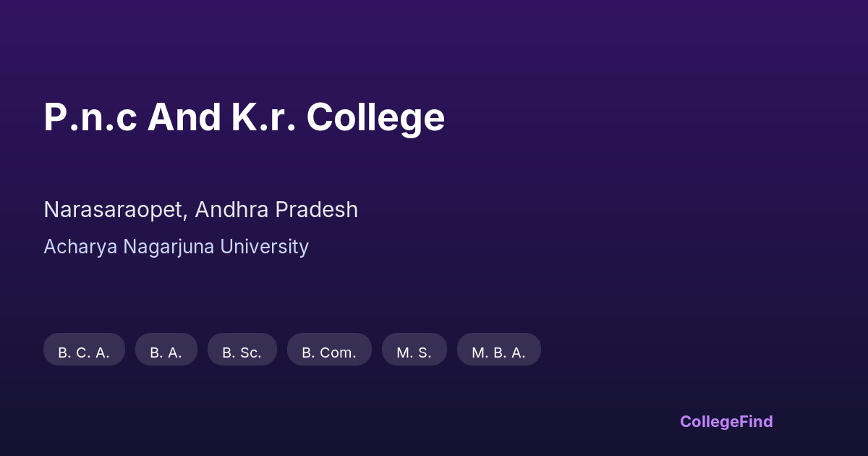Select the M. S. course tag
The height and width of the screenshot is (456, 868).
[x=414, y=351]
